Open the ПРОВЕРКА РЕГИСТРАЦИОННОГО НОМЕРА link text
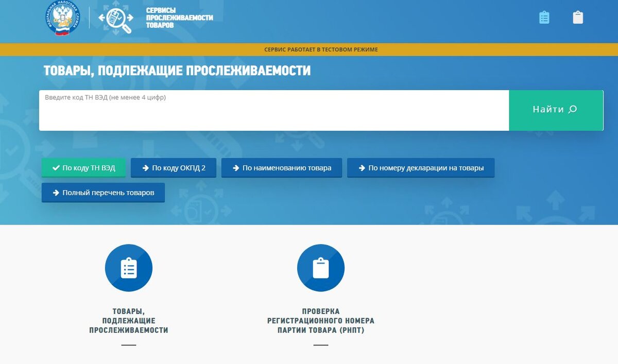The height and width of the screenshot is (364, 618). tap(320, 320)
